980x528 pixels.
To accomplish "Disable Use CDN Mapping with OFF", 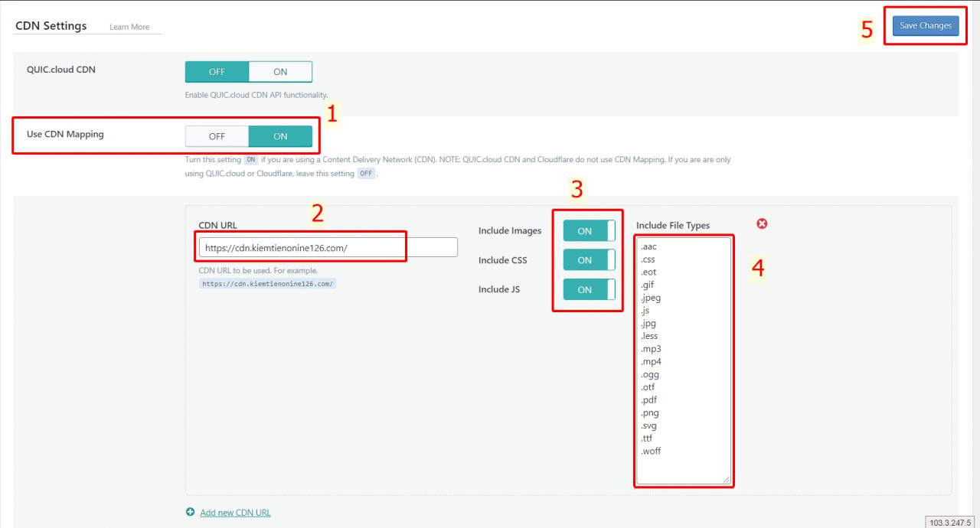I will (217, 136).
